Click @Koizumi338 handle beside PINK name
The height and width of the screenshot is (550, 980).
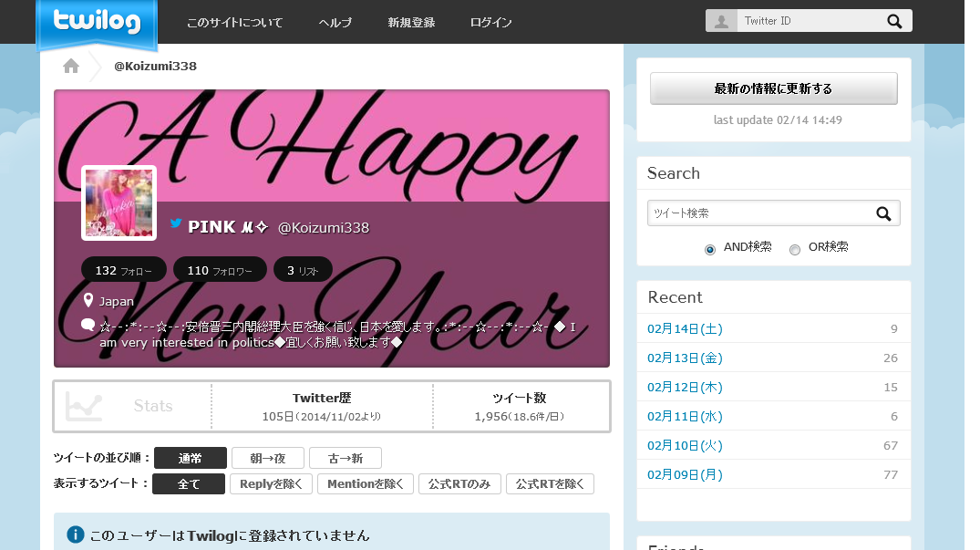click(323, 228)
